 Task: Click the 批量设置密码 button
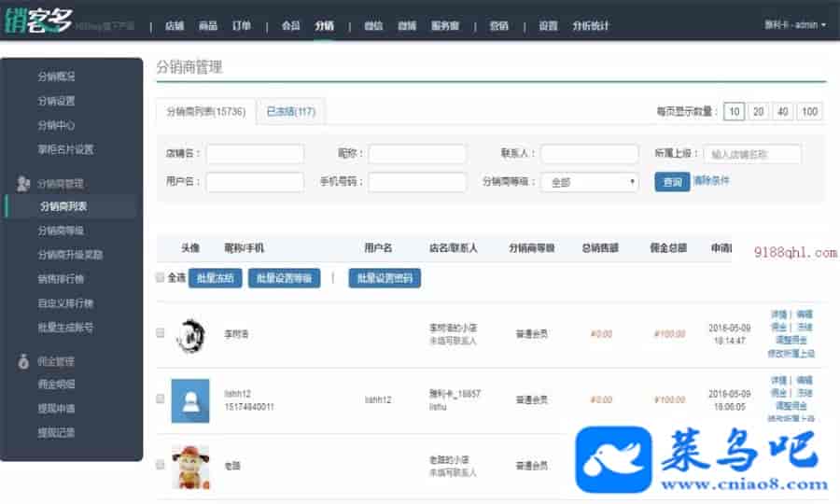click(385, 278)
